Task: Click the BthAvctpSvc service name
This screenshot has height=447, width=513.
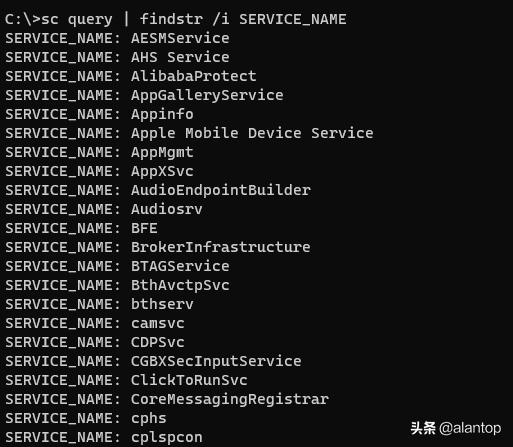Action: click(180, 285)
